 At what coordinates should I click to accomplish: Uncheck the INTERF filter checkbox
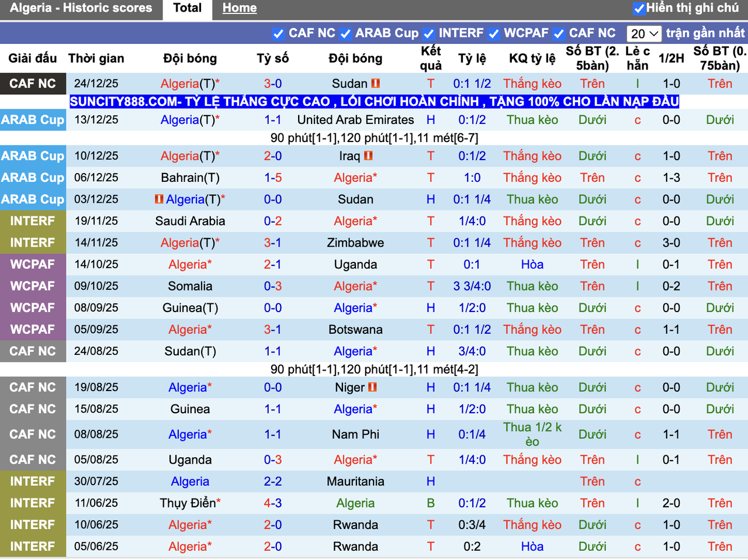pyautogui.click(x=429, y=34)
